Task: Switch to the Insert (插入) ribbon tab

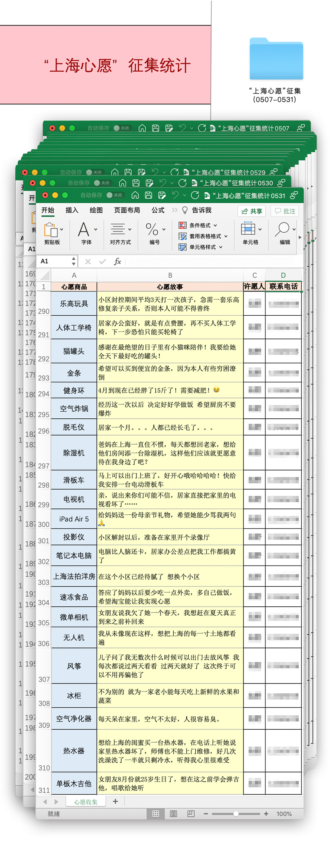Action: click(72, 210)
